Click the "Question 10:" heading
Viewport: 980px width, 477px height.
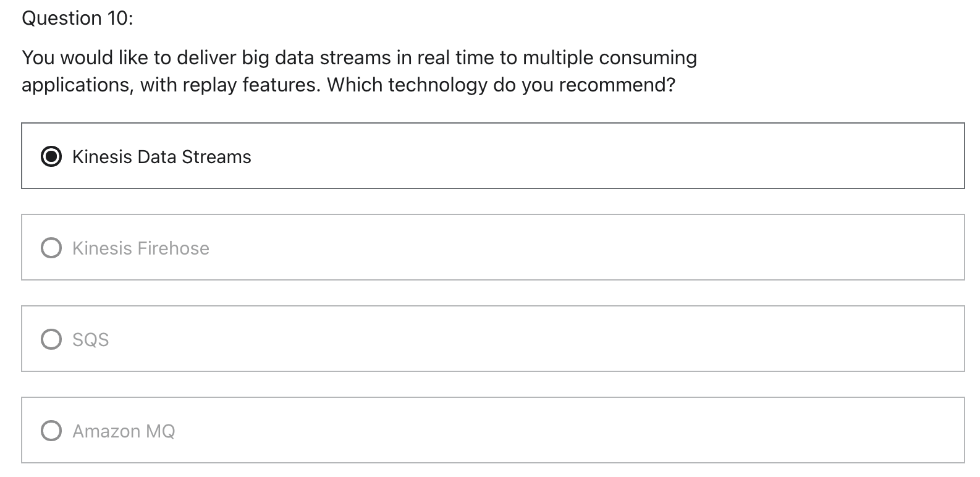click(x=78, y=19)
